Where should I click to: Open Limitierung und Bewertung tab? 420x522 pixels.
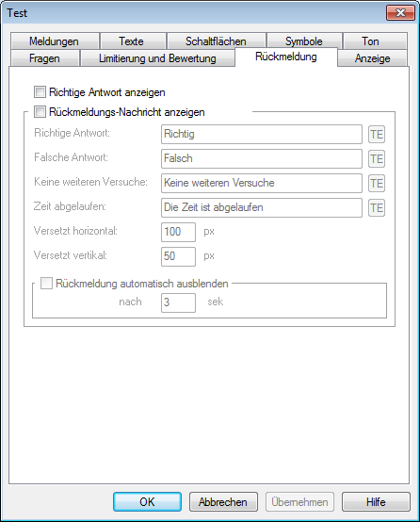coord(157,58)
